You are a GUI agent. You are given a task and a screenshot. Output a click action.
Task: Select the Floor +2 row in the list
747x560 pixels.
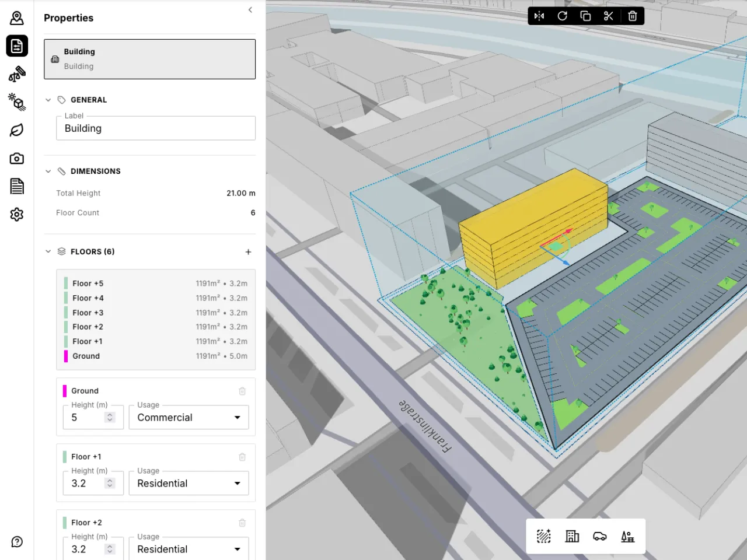point(156,327)
